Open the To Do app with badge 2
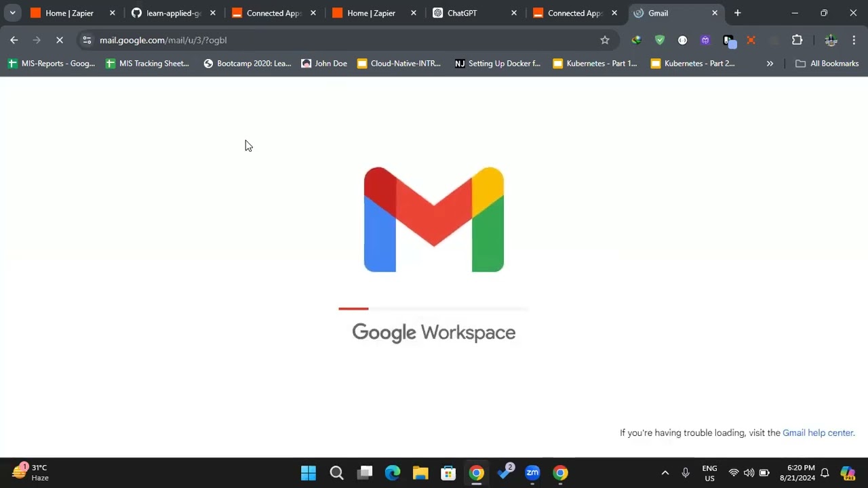868x488 pixels. [x=505, y=472]
